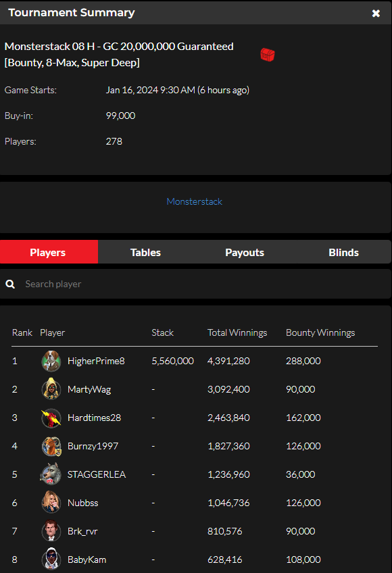
Task: Select player name Brk_rvr
Action: pyautogui.click(x=82, y=531)
